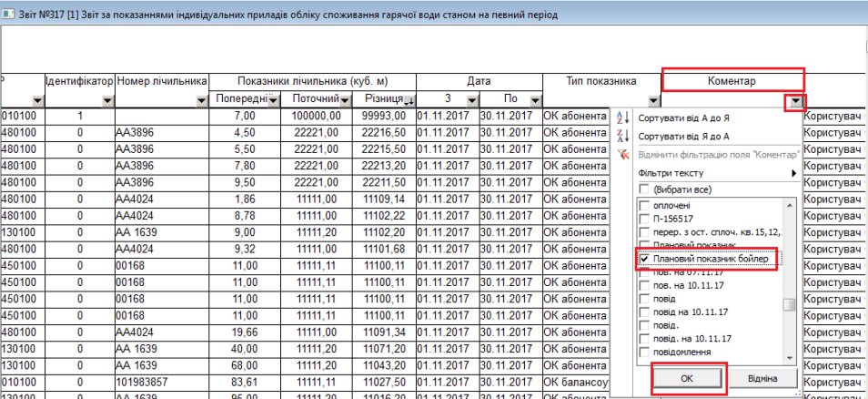Open the Коментар column filter dropdown

796,101
